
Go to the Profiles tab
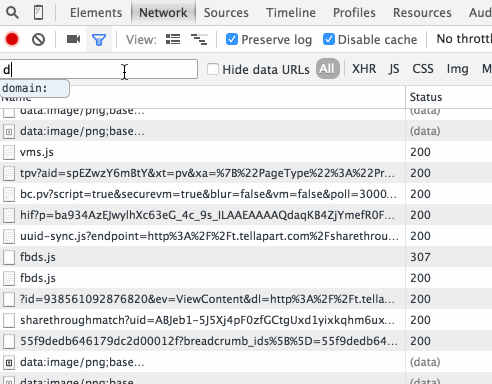[354, 13]
